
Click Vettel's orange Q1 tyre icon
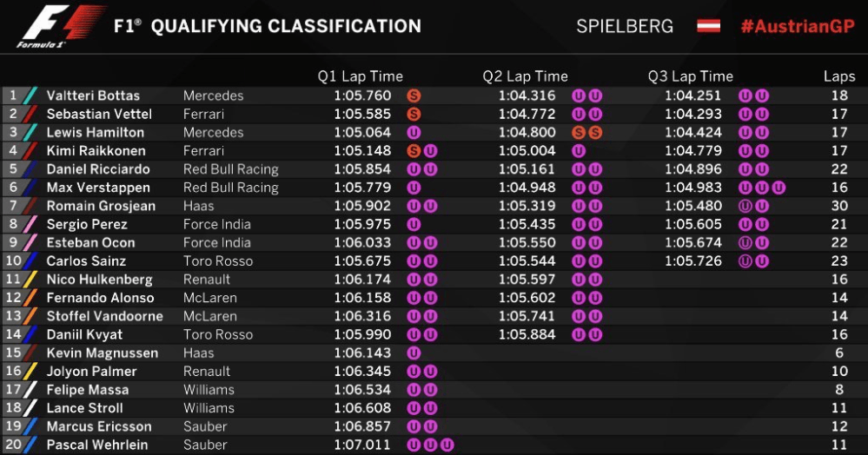click(x=414, y=114)
